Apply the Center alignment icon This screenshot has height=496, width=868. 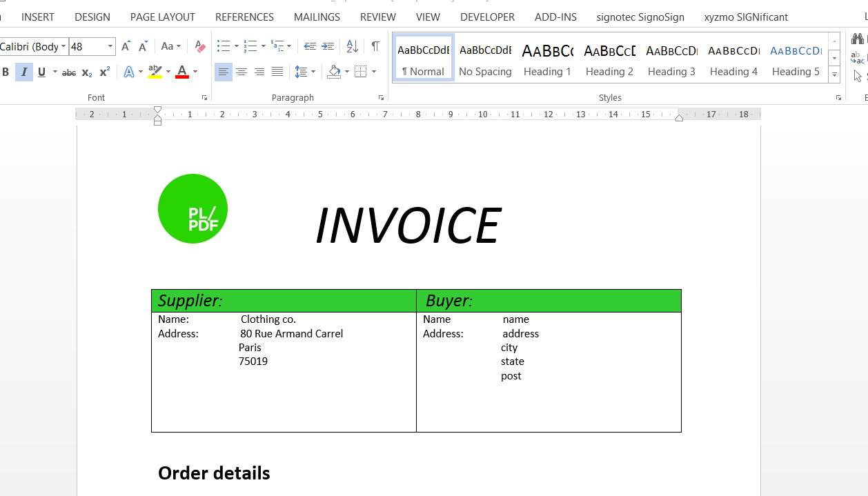[241, 72]
